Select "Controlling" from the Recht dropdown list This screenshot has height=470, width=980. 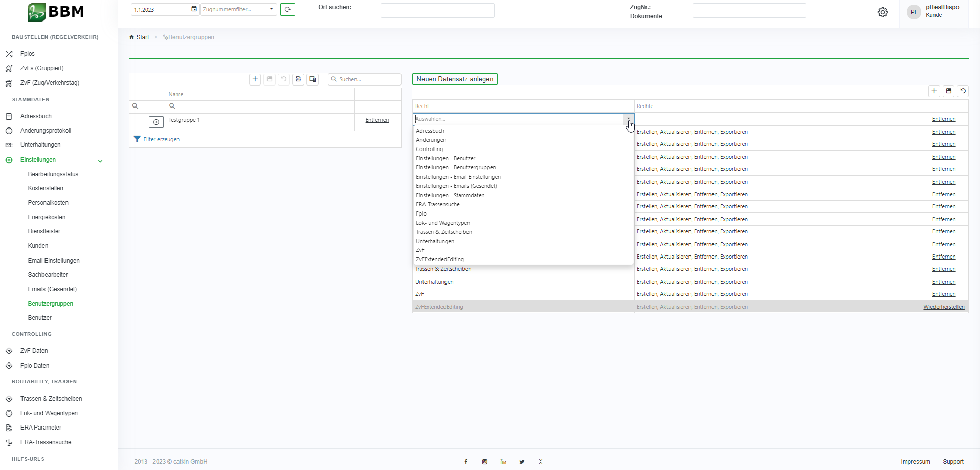[x=429, y=149]
